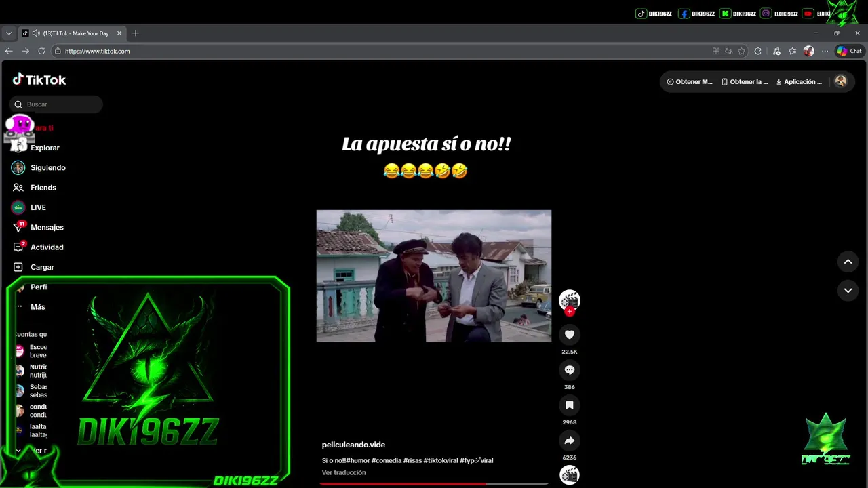Open the Cargar upload page

point(33,267)
